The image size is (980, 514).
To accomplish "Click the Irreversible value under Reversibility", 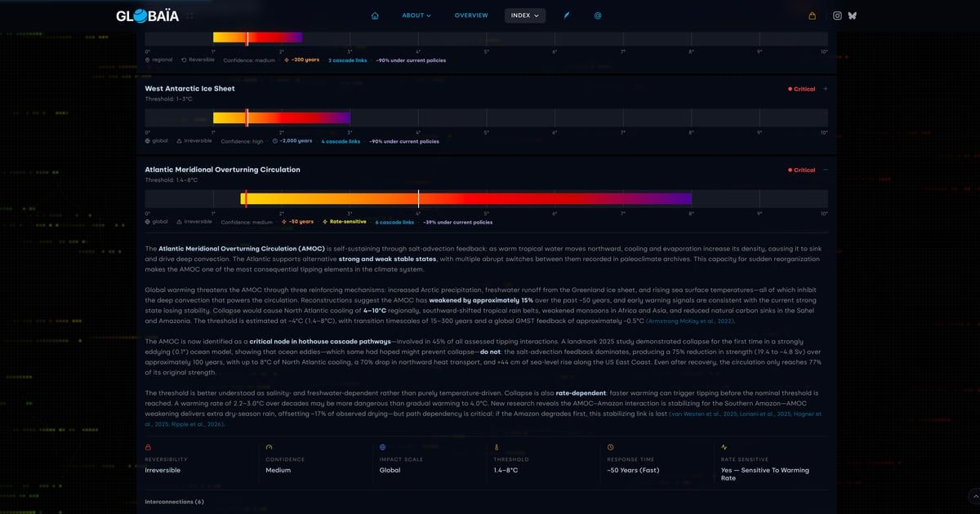I will click(163, 470).
